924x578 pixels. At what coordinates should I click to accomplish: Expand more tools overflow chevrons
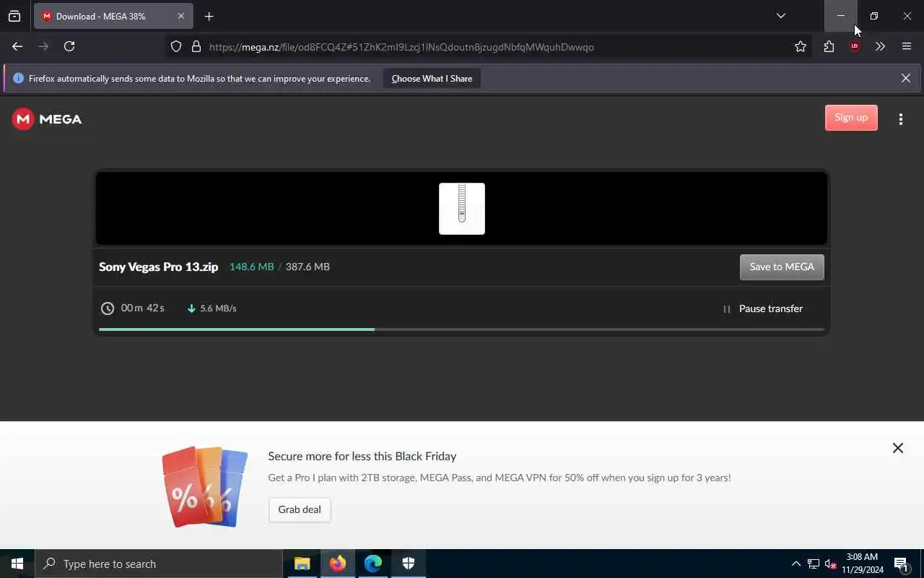(x=880, y=46)
